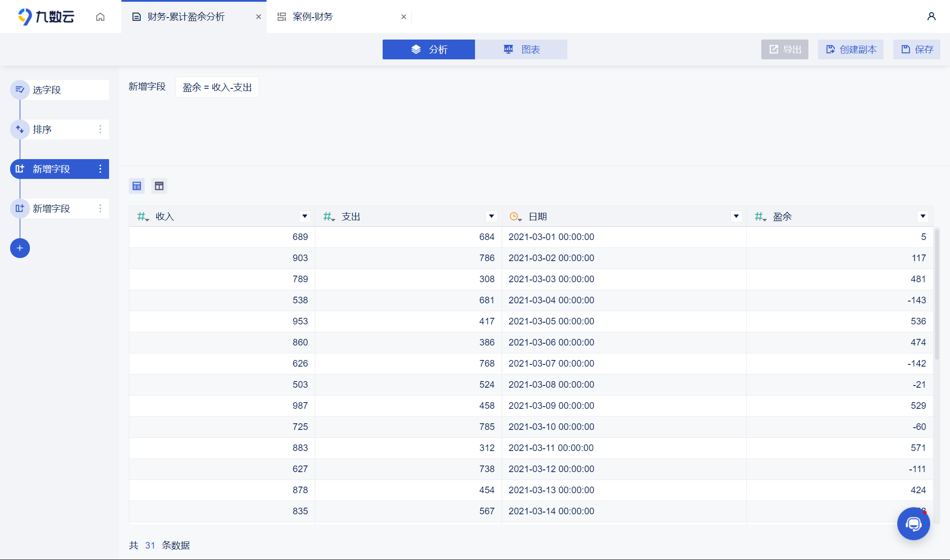Expand the 收入 column dropdown arrow
950x560 pixels.
(x=304, y=216)
